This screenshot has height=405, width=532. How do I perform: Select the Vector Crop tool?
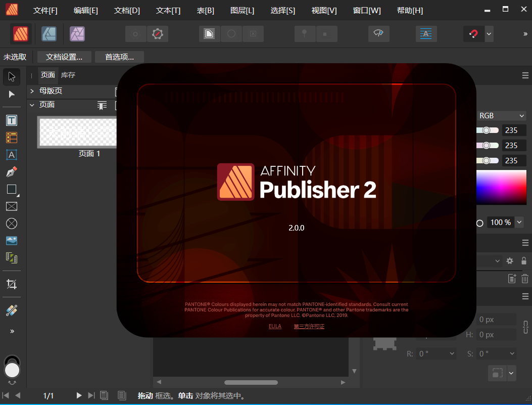[x=12, y=284]
